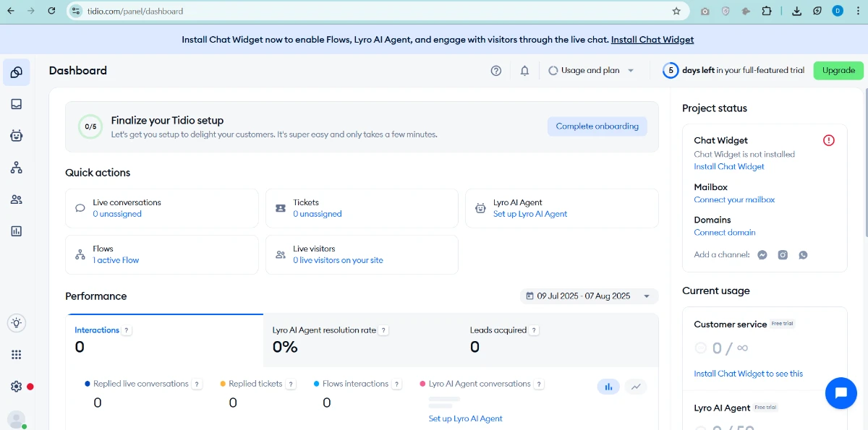This screenshot has height=430, width=868.
Task: Click the Install Chat Widget banner link
Action: pos(652,40)
